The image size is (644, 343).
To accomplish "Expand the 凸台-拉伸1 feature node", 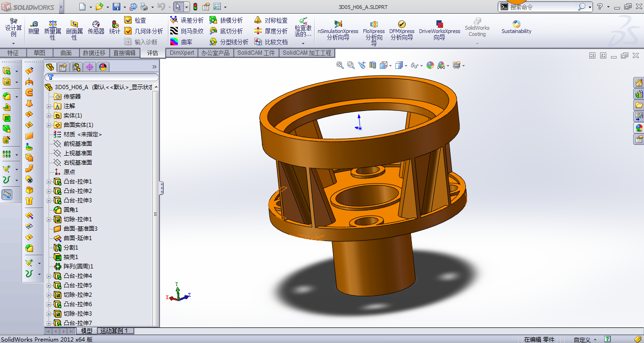I will click(49, 182).
